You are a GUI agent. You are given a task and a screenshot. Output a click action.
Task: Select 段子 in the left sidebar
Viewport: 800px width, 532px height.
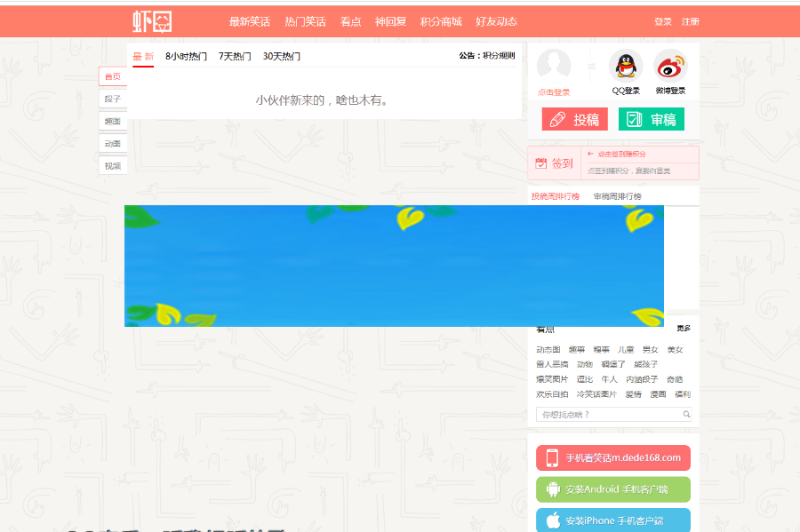coord(112,99)
